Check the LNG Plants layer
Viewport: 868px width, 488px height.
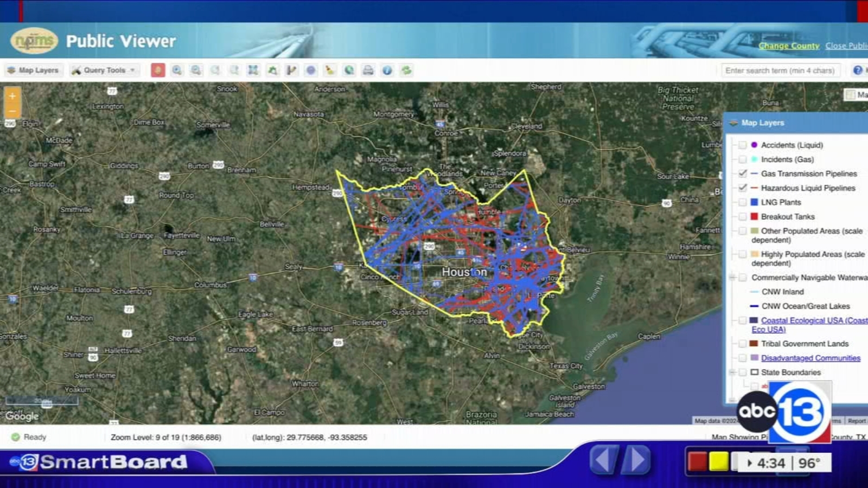coord(742,202)
